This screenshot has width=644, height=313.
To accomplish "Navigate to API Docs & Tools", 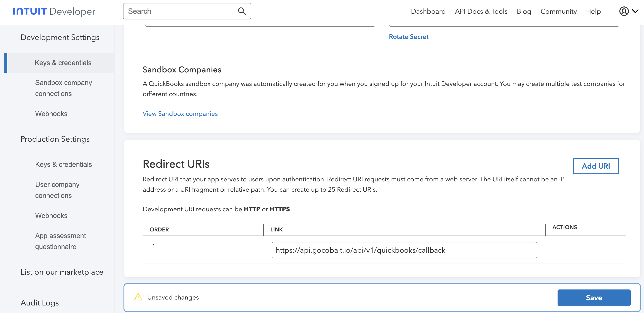I will pos(481,11).
